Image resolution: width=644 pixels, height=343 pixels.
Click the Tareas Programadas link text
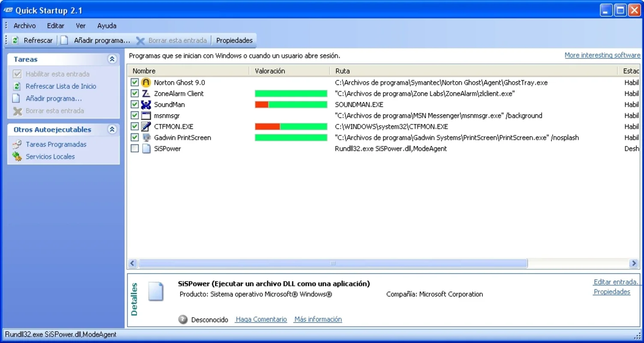click(56, 144)
